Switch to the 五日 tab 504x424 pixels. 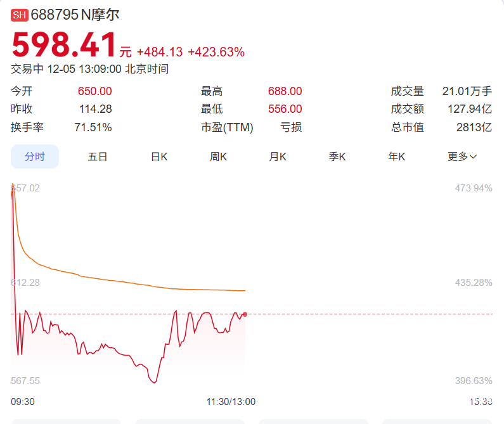[x=98, y=157]
